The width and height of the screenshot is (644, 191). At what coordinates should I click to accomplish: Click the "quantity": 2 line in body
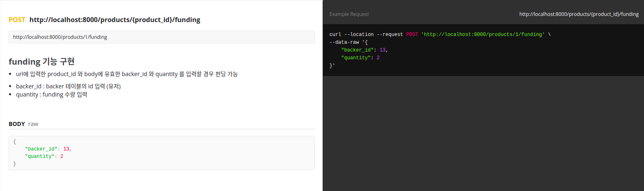coord(44,156)
